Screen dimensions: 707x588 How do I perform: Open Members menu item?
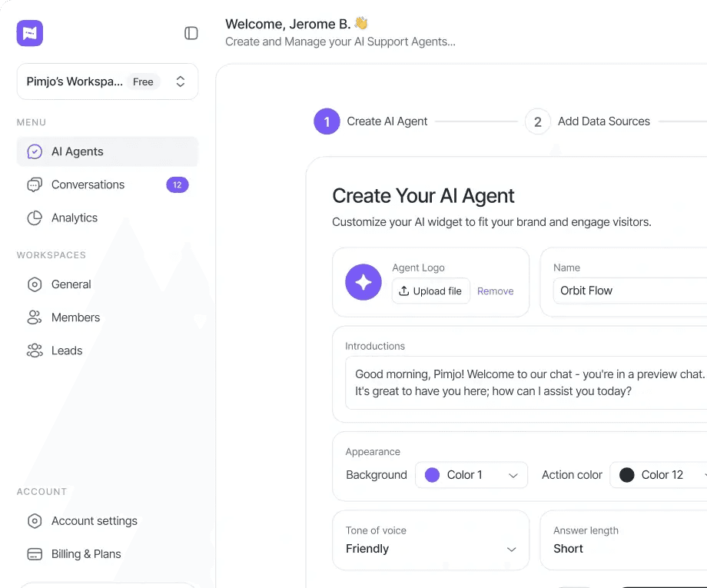[x=108, y=317]
